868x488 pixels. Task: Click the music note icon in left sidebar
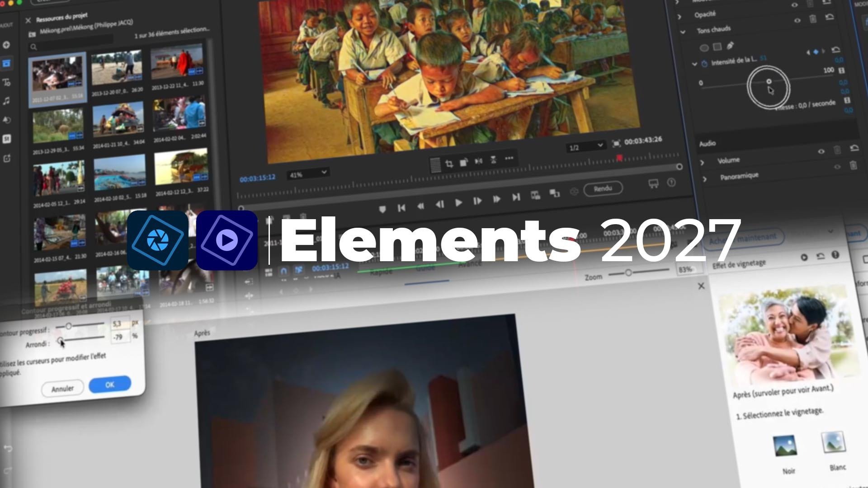[x=6, y=101]
